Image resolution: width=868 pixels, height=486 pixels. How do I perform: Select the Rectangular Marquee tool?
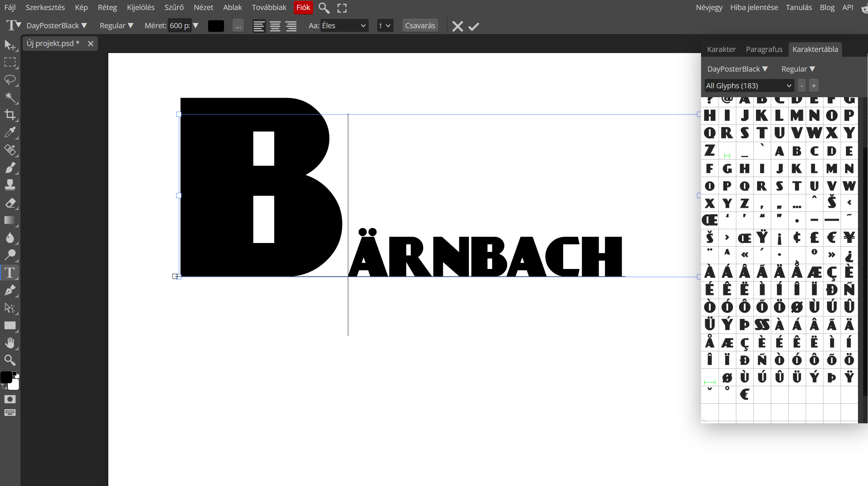tap(10, 62)
